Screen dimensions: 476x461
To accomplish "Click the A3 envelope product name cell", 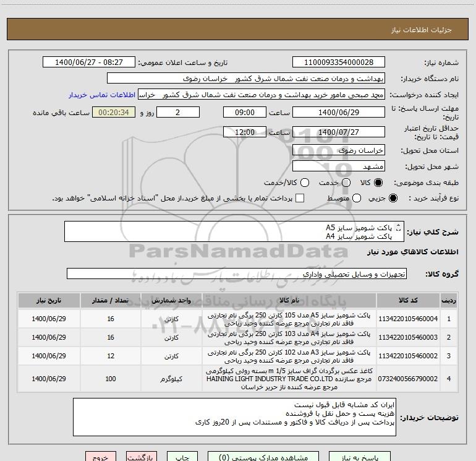I will [289, 356].
